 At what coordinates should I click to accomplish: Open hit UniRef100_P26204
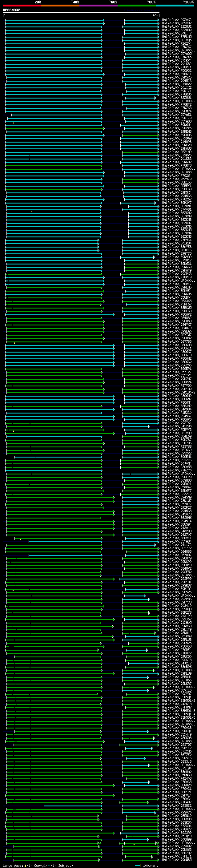click(177, 43)
